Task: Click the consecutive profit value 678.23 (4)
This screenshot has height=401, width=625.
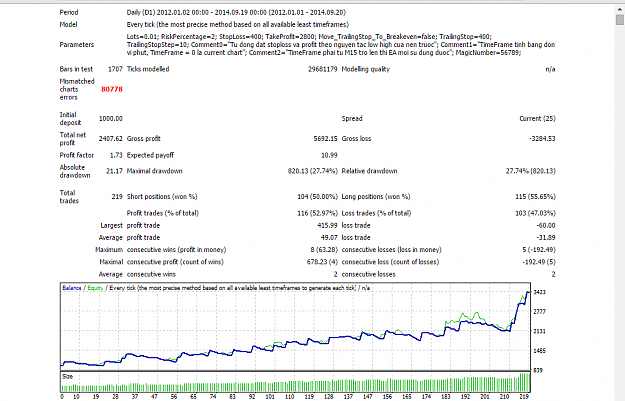Action: [x=322, y=262]
